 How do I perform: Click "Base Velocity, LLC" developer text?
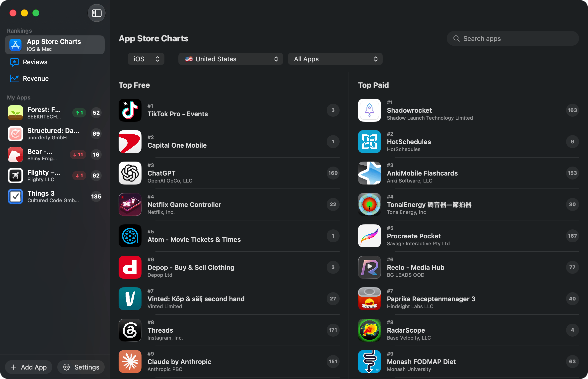pos(409,338)
